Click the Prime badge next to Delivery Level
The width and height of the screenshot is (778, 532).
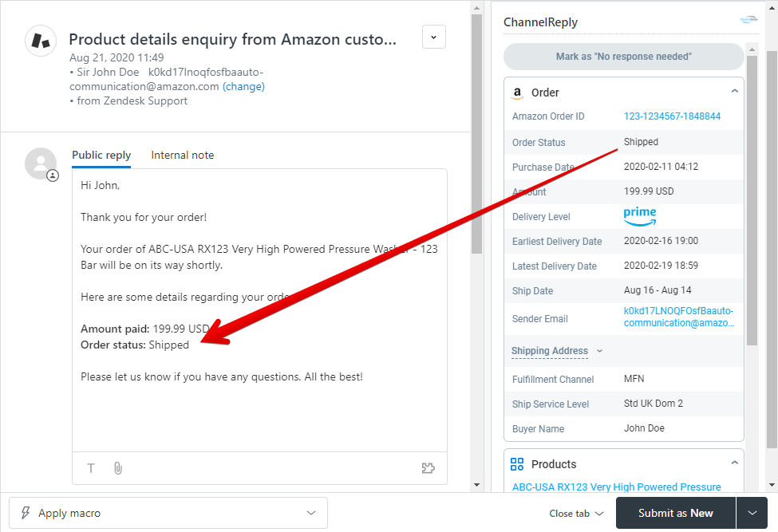point(640,216)
